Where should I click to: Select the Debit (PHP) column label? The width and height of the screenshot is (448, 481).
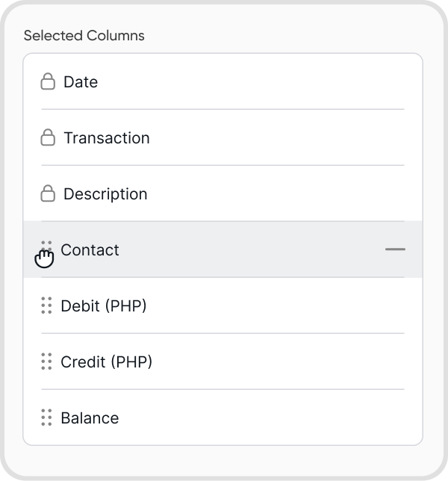coord(104,306)
